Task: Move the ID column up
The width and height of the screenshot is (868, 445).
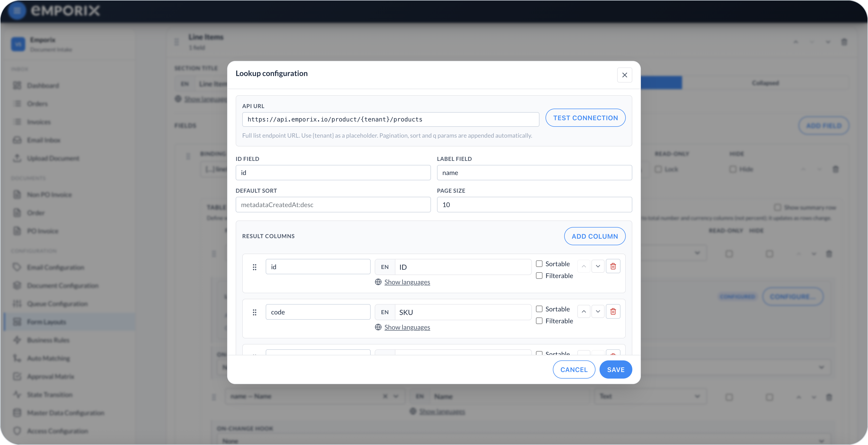Action: point(584,266)
